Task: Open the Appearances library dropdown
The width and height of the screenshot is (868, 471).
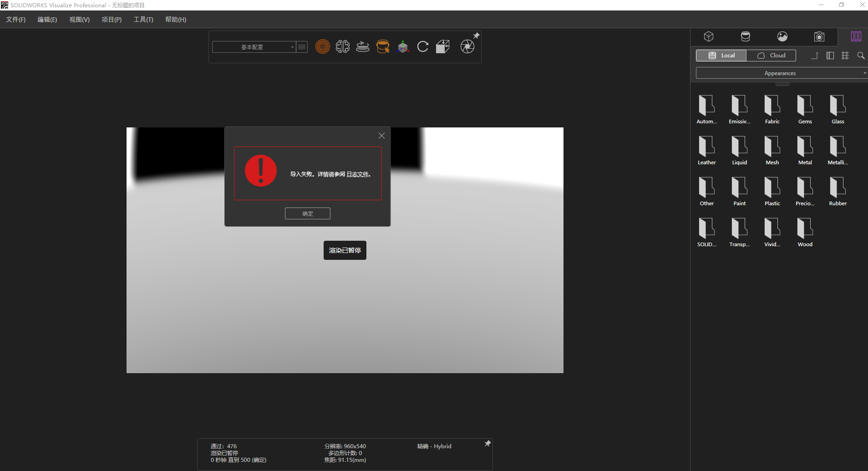Action: [x=781, y=73]
